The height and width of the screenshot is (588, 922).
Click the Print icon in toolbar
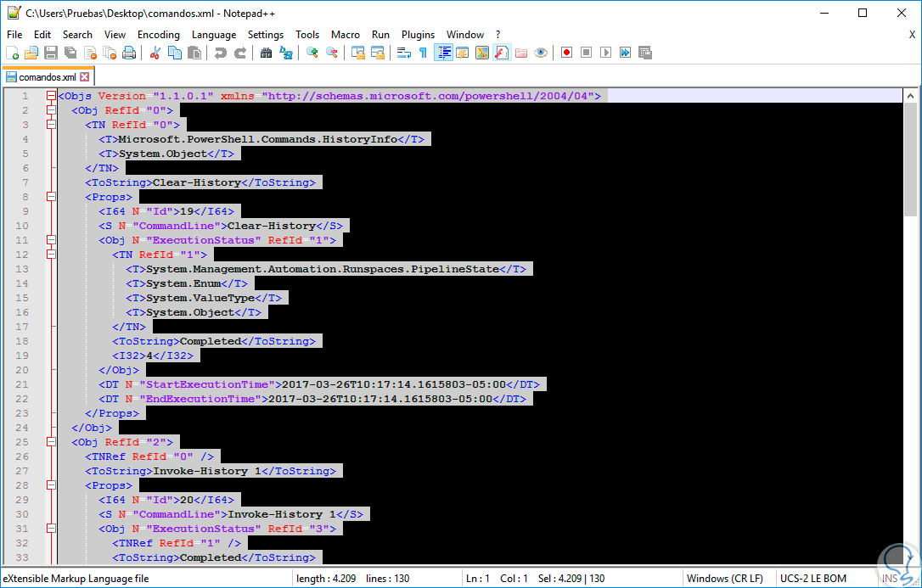point(129,53)
